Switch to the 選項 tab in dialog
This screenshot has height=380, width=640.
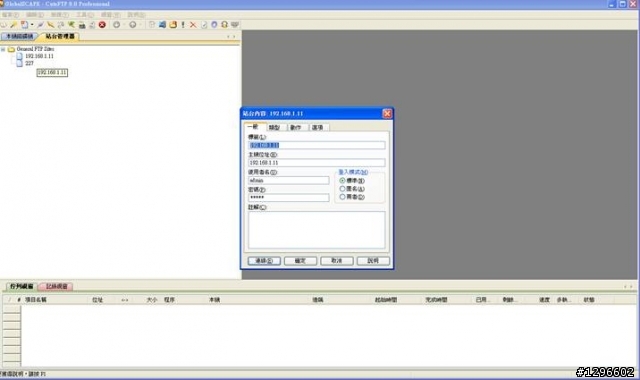(x=318, y=127)
